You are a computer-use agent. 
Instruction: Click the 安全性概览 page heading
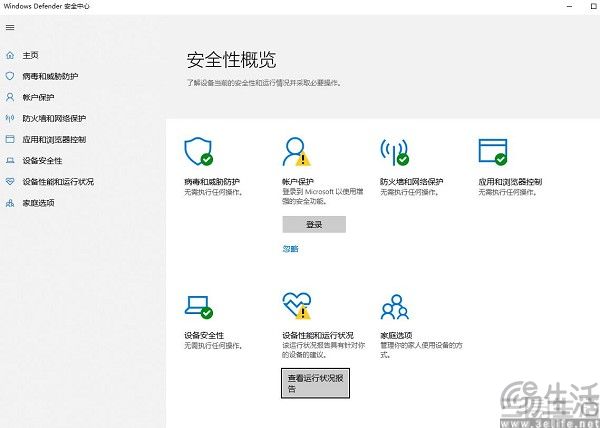coord(231,60)
